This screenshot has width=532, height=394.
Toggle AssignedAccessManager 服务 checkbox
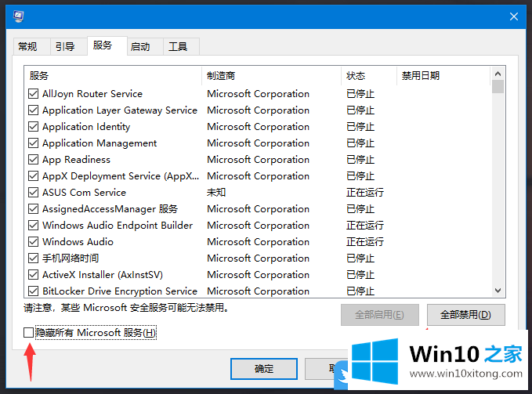(x=33, y=209)
